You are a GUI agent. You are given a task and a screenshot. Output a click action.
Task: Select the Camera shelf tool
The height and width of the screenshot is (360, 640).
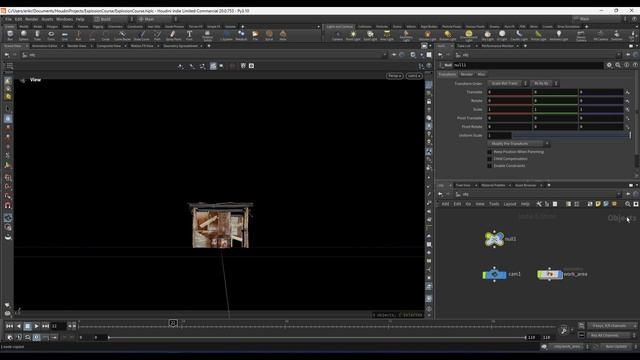337,36
